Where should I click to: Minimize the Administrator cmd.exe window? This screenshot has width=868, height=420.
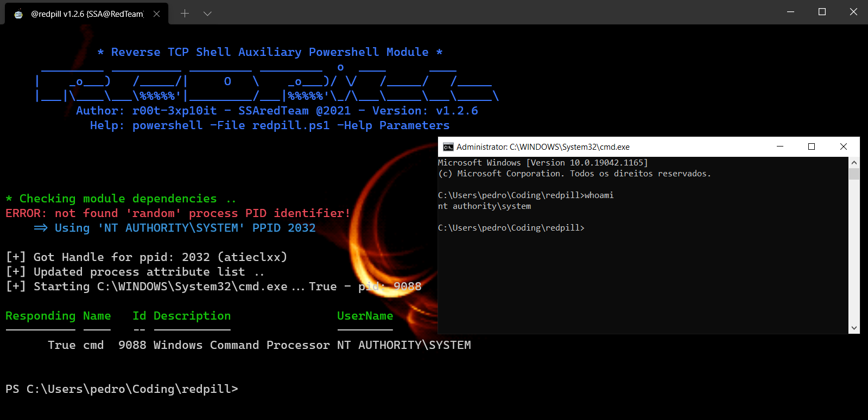(x=780, y=147)
